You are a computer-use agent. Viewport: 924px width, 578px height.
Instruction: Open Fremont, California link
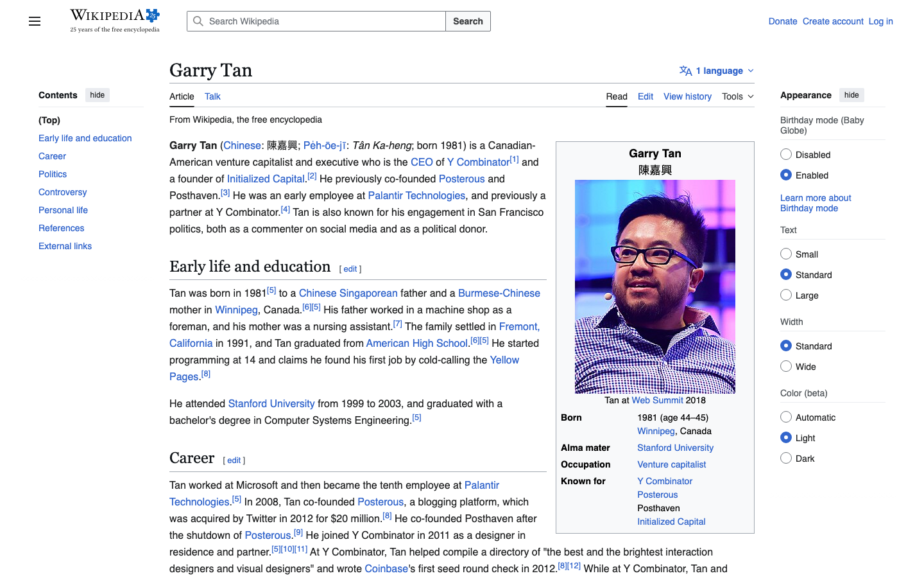coord(519,326)
